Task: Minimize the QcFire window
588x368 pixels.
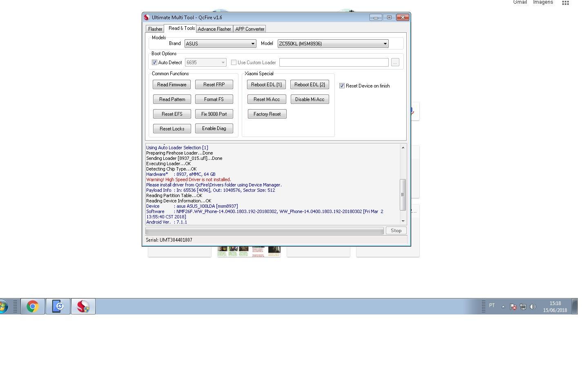Action: click(x=376, y=17)
